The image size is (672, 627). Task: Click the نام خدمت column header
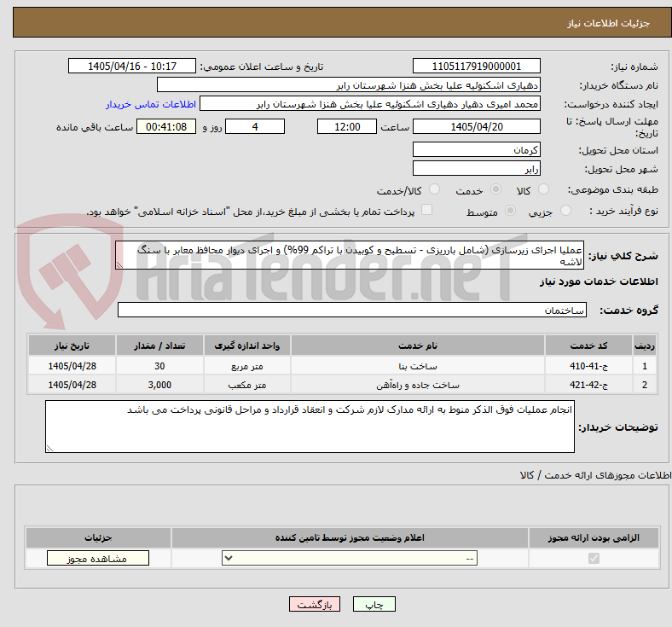[x=417, y=345]
